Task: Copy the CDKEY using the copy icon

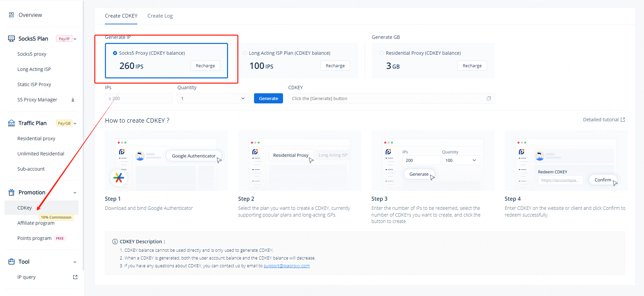Action: pos(489,98)
